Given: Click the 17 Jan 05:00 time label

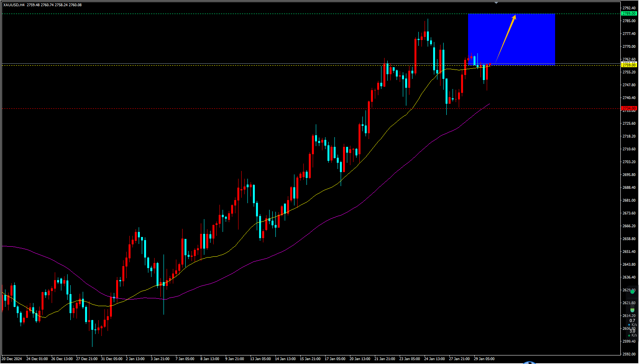Looking at the screenshot, I should [x=335, y=359].
